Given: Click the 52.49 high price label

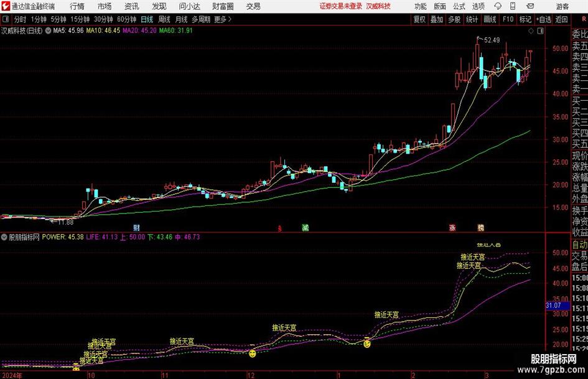Looking at the screenshot, I should click(x=492, y=40).
